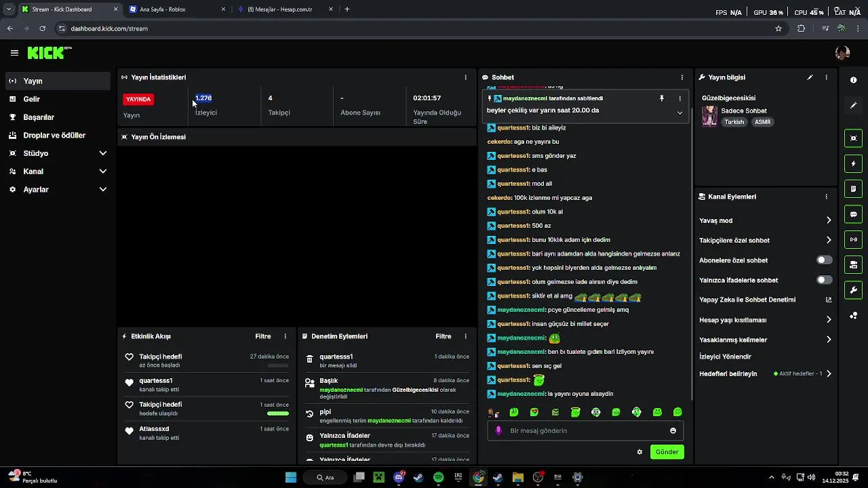The height and width of the screenshot is (488, 868).
Task: Expand Hesap yaşı kısıtlaması options
Action: pyautogui.click(x=828, y=320)
